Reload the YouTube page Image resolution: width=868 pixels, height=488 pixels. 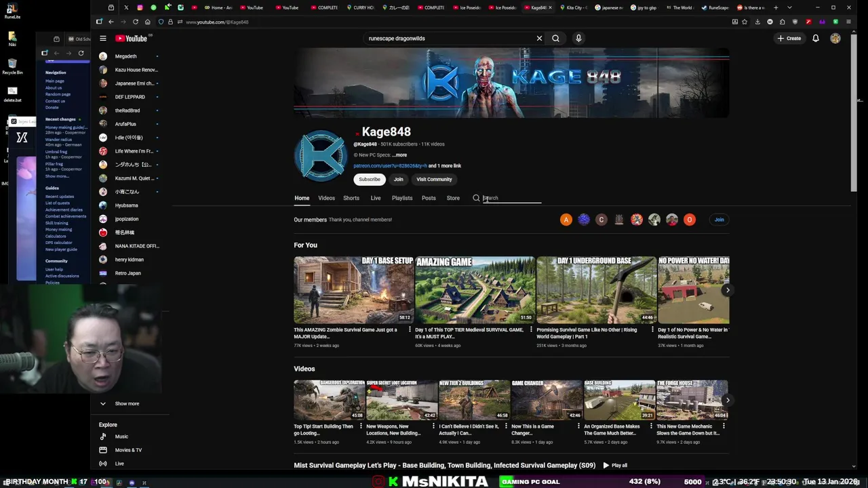[136, 22]
